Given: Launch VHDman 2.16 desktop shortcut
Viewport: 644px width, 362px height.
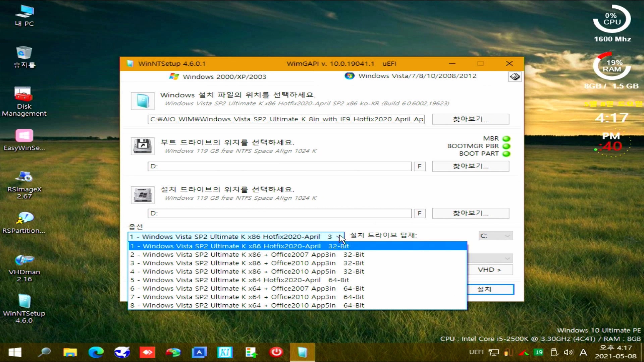Looking at the screenshot, I should (24, 268).
